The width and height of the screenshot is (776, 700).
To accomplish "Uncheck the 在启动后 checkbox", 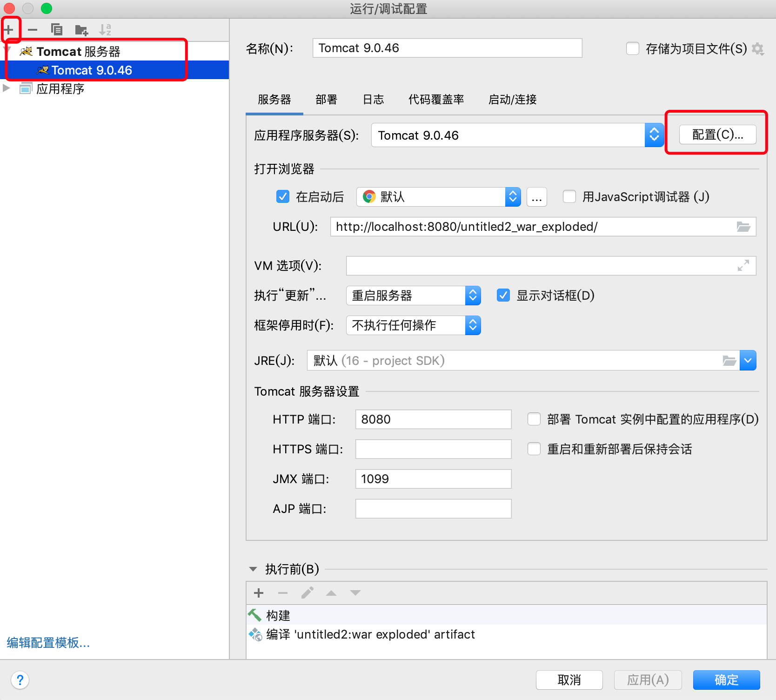I will click(282, 196).
